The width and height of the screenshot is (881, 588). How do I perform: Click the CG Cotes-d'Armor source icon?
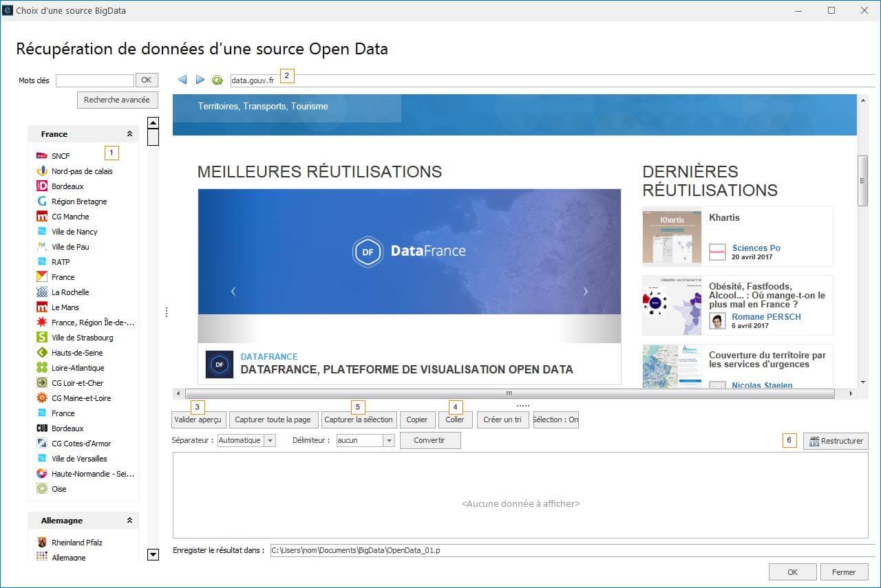[x=42, y=444]
